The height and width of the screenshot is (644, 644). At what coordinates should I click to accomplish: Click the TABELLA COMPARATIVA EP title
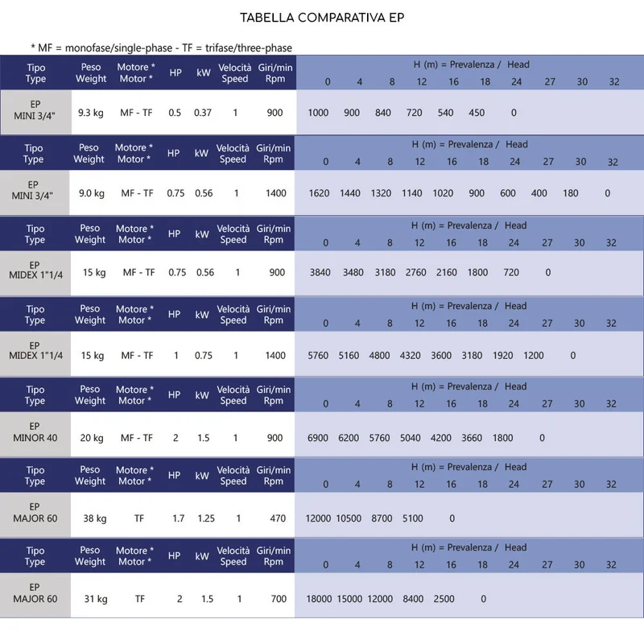click(322, 18)
